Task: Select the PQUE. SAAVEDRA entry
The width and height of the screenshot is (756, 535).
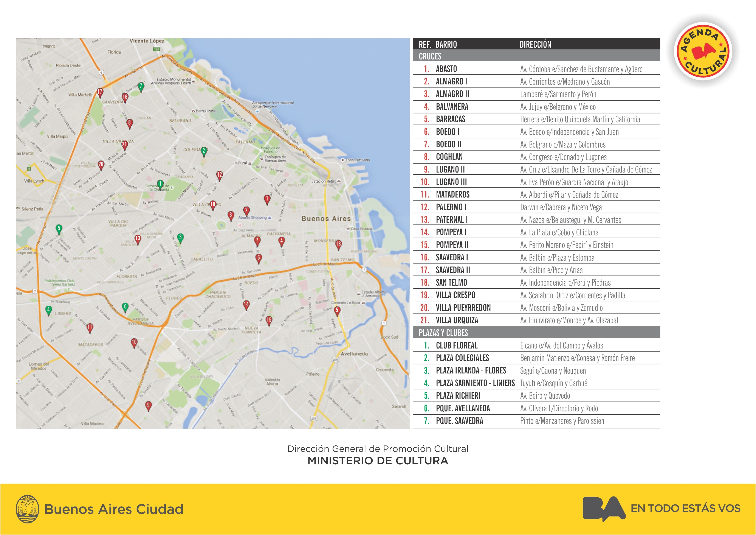Action: pyautogui.click(x=537, y=421)
